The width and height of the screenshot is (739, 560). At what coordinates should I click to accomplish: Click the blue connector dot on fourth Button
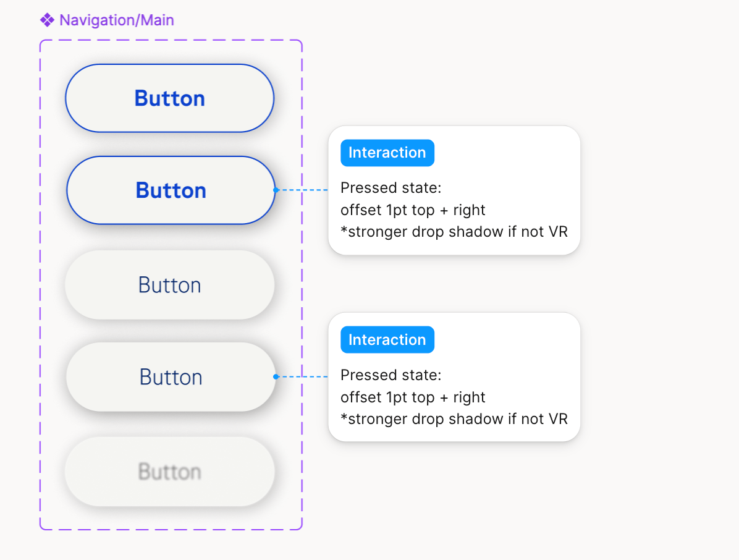point(276,376)
